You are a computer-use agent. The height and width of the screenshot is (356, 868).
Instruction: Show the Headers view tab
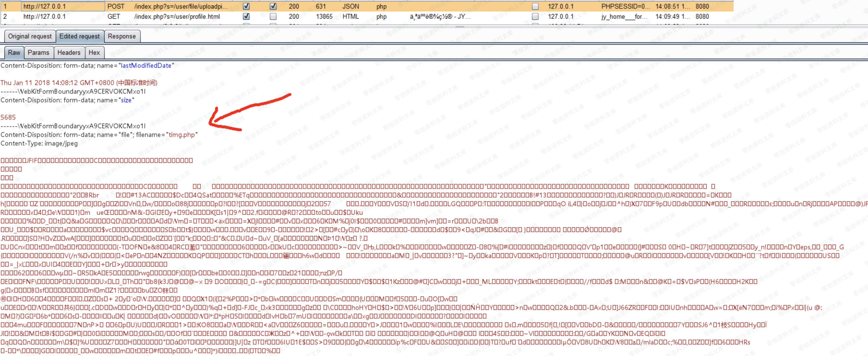click(x=69, y=53)
